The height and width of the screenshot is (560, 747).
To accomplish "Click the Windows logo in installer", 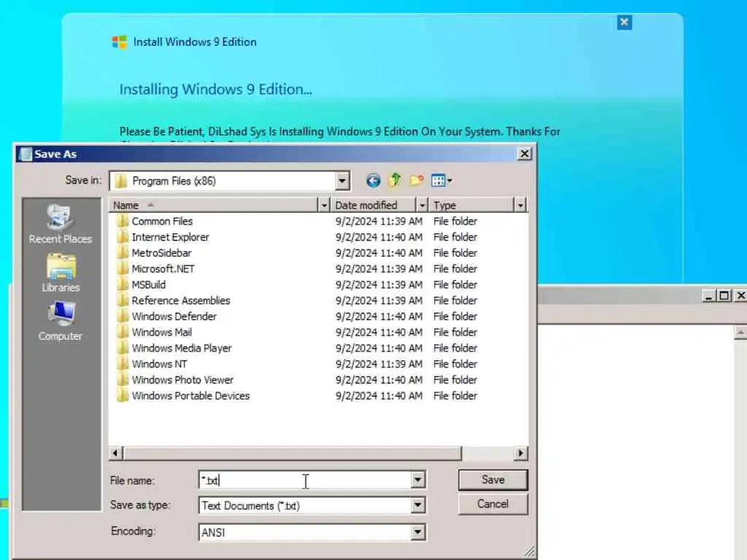I will tap(120, 42).
